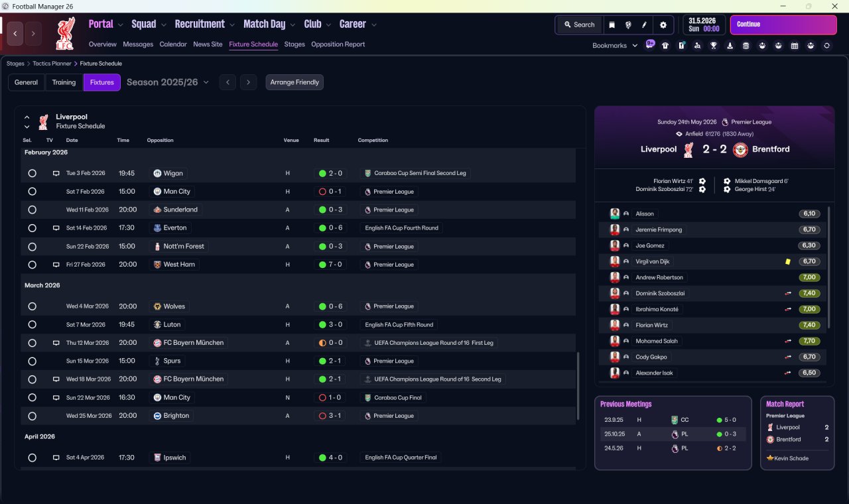849x504 pixels.
Task: Open the bookmark icon beside Search
Action: (x=612, y=25)
